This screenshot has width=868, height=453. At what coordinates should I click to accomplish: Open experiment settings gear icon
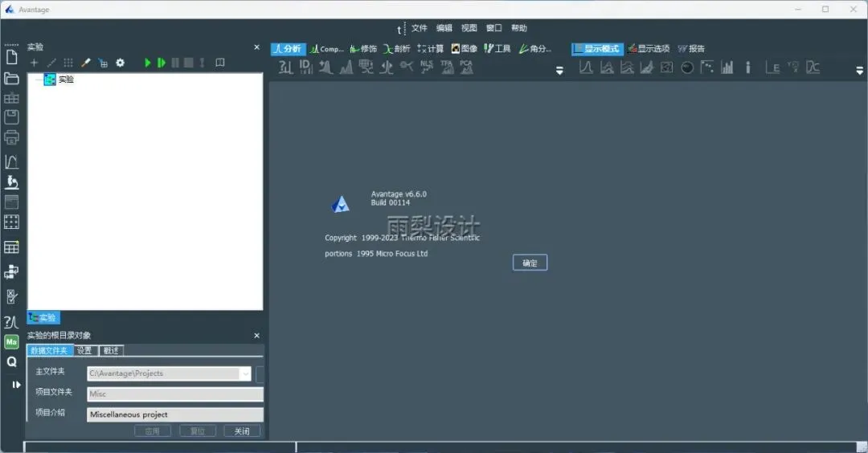[x=120, y=63]
